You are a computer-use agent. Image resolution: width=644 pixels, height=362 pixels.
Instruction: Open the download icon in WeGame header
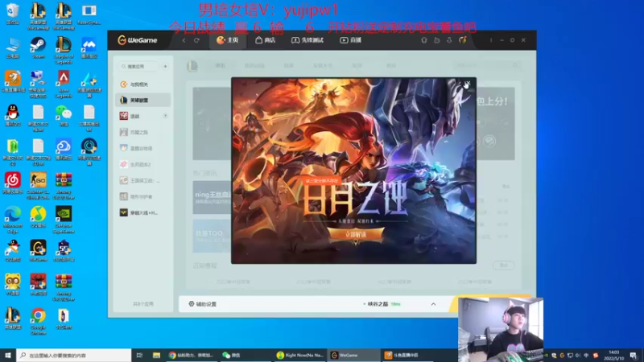click(449, 40)
